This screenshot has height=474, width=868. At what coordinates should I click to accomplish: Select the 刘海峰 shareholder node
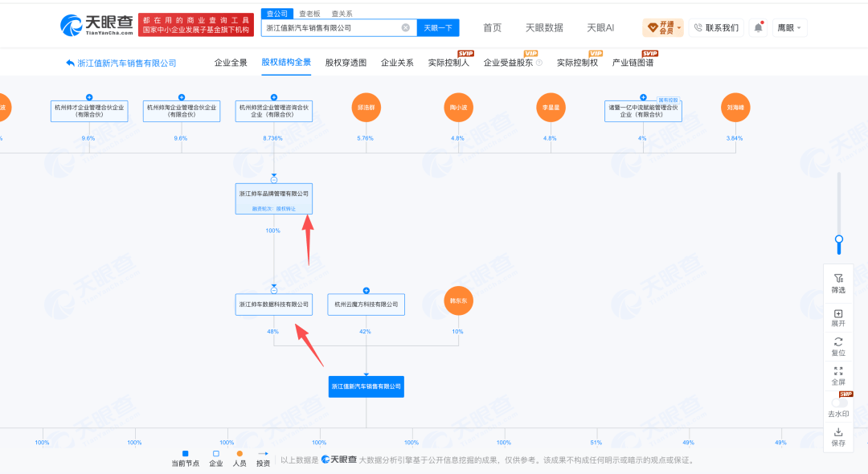pyautogui.click(x=735, y=108)
